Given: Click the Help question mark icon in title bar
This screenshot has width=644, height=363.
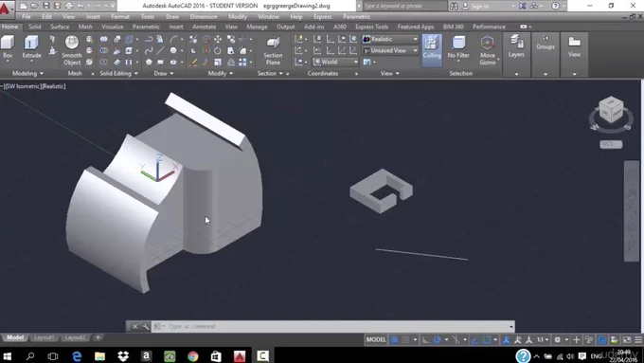Looking at the screenshot, I should tap(555, 6).
